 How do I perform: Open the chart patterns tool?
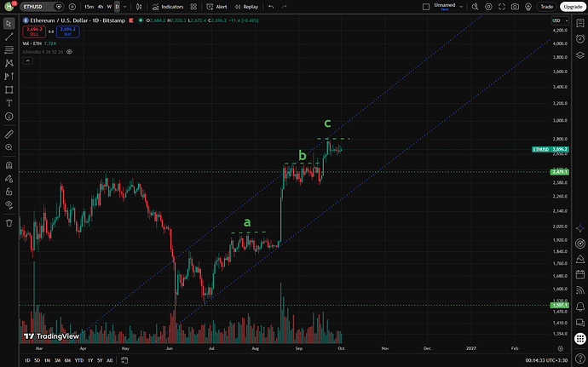(9, 63)
